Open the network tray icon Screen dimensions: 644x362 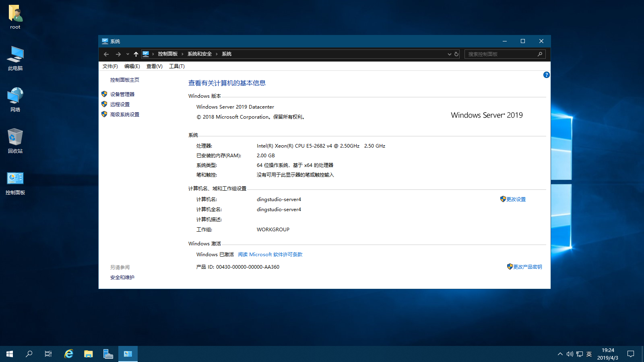[580, 354]
